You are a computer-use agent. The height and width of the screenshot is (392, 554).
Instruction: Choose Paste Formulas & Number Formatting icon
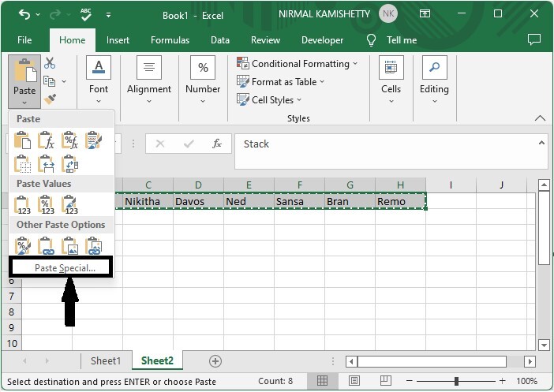(70, 140)
